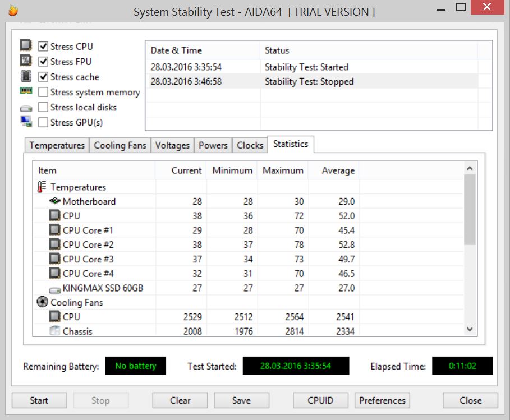Click the Item column header
The height and width of the screenshot is (420, 510).
(94, 170)
